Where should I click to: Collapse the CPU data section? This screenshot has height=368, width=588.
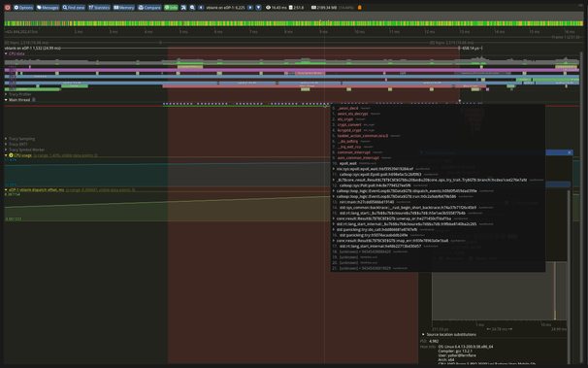[x=6, y=53]
